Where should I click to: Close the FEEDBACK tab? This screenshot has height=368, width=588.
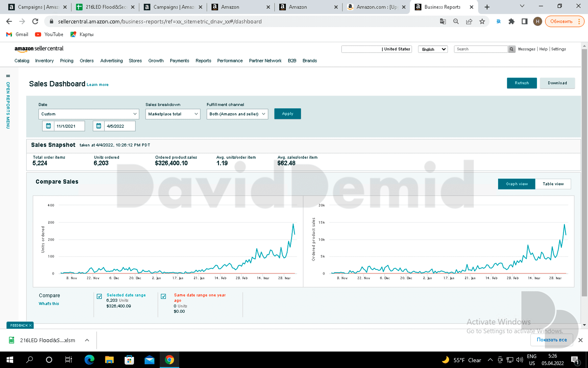30,325
